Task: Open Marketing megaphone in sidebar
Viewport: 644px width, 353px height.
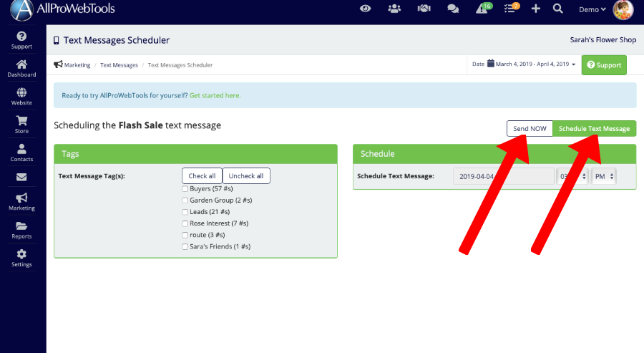Action: point(21,202)
